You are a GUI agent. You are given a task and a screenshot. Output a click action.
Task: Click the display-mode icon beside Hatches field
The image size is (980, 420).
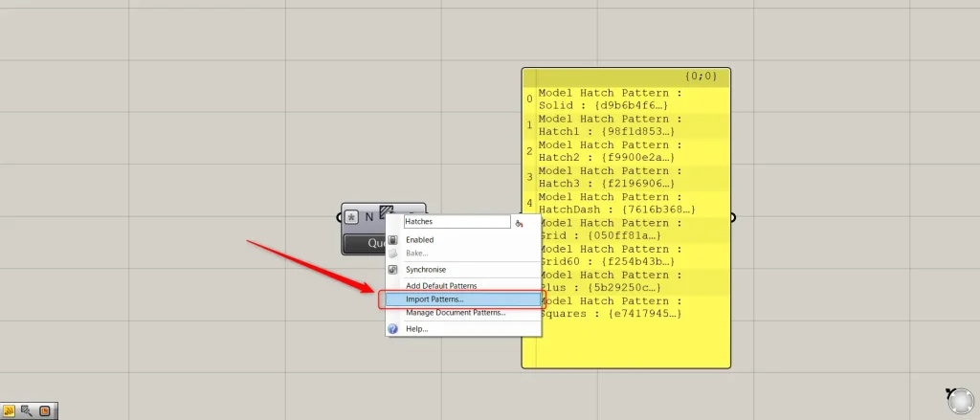519,223
